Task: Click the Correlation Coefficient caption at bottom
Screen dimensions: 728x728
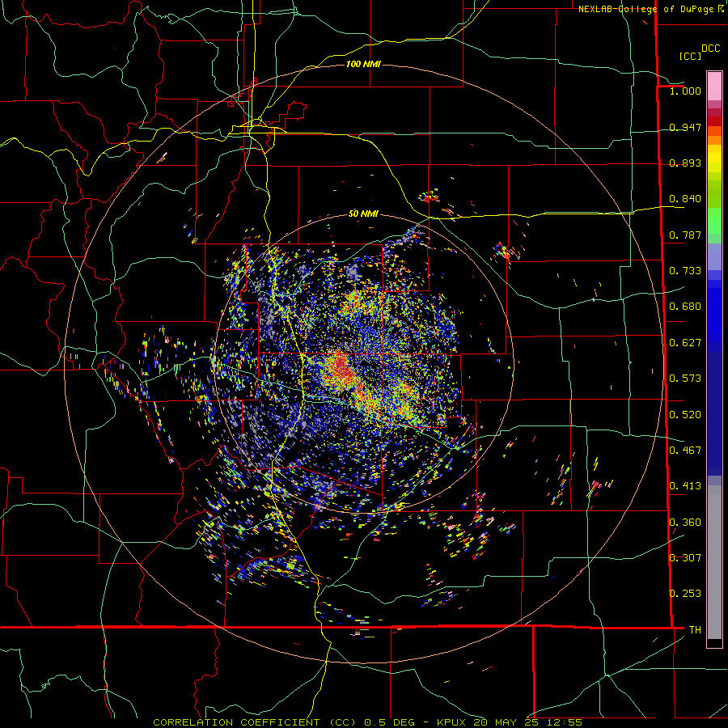Action: click(x=368, y=722)
